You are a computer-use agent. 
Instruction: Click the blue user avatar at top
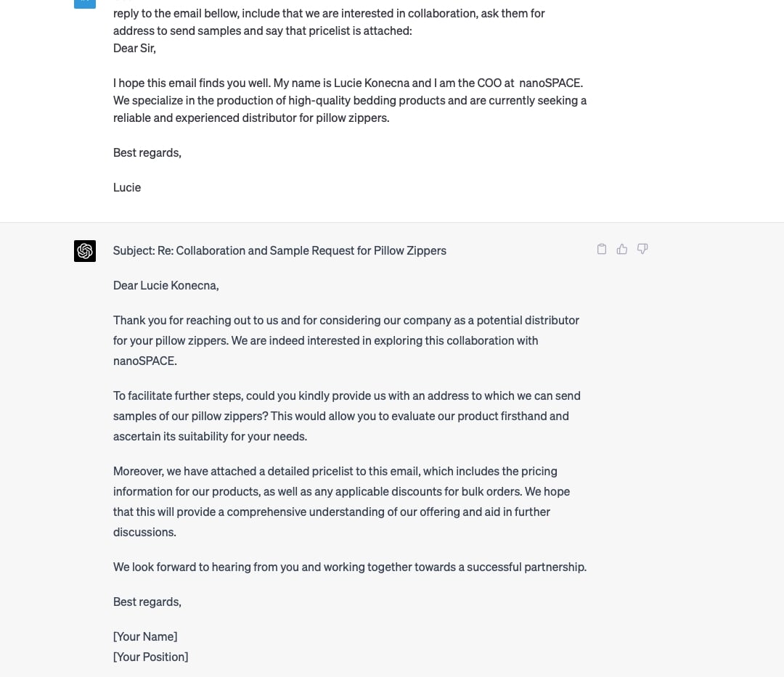[x=85, y=2]
